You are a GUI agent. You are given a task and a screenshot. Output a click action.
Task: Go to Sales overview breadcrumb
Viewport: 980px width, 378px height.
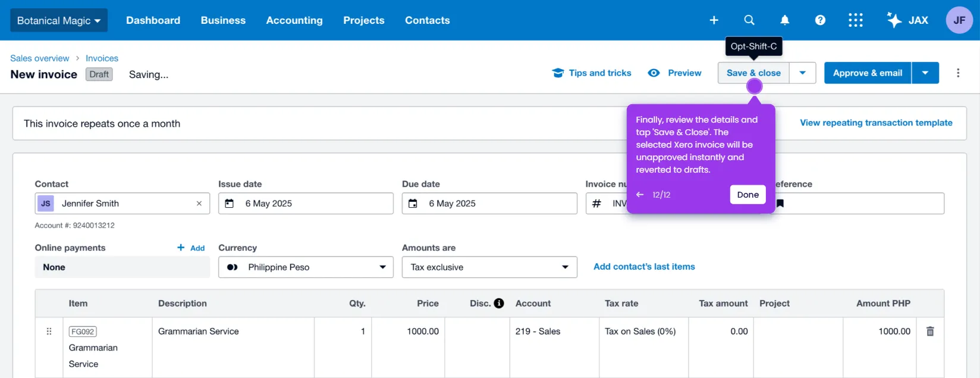[40, 58]
